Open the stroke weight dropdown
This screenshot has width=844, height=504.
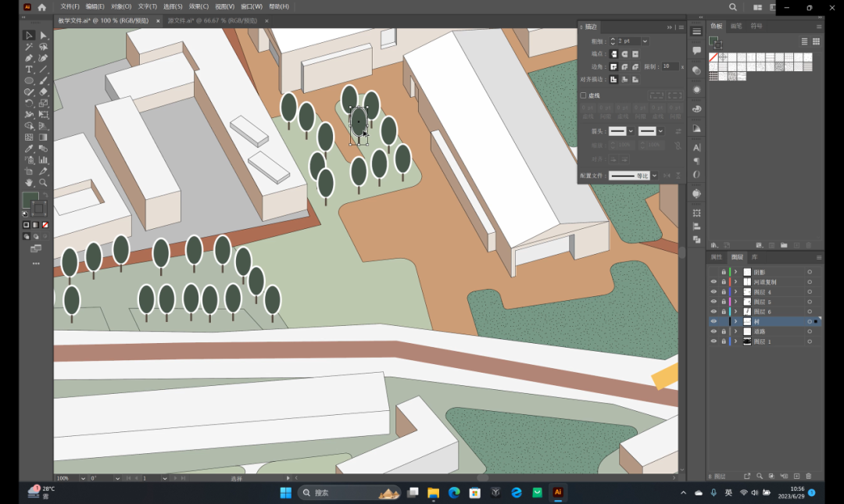click(645, 41)
